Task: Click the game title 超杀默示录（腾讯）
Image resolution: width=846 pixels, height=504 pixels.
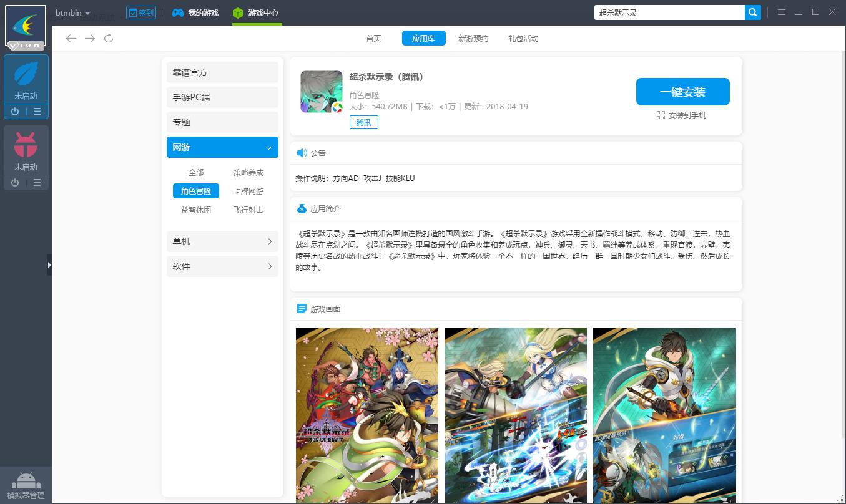Action: point(386,77)
